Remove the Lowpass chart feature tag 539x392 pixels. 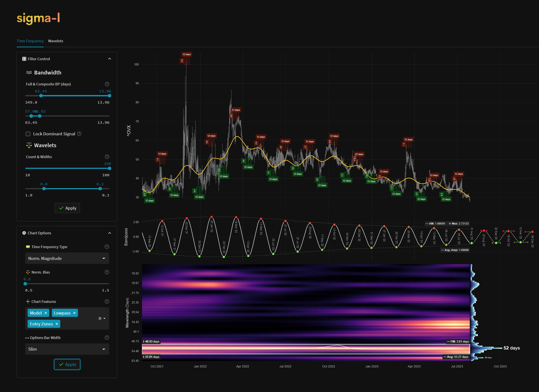[74, 313]
